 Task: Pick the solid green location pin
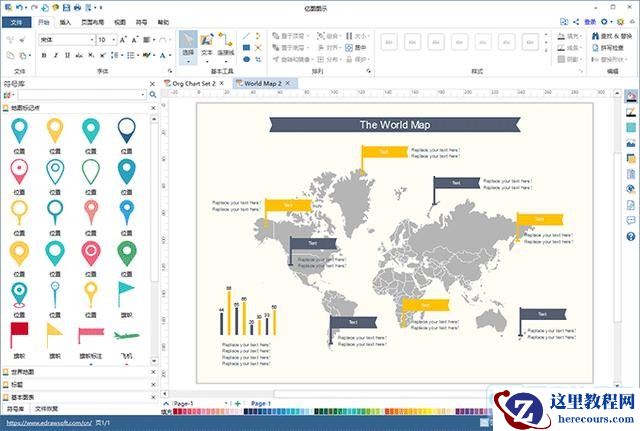pos(127,253)
